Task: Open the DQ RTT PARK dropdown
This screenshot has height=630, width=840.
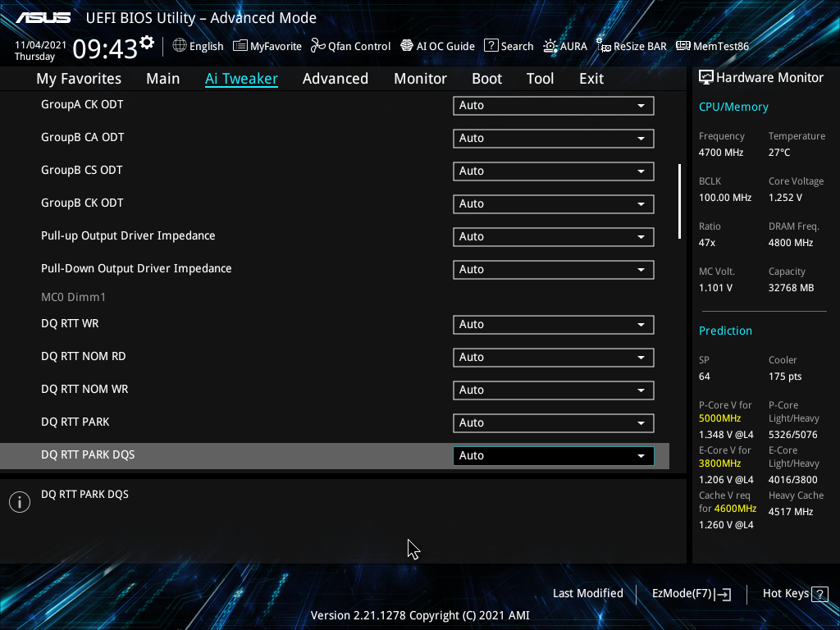Action: pyautogui.click(x=554, y=422)
